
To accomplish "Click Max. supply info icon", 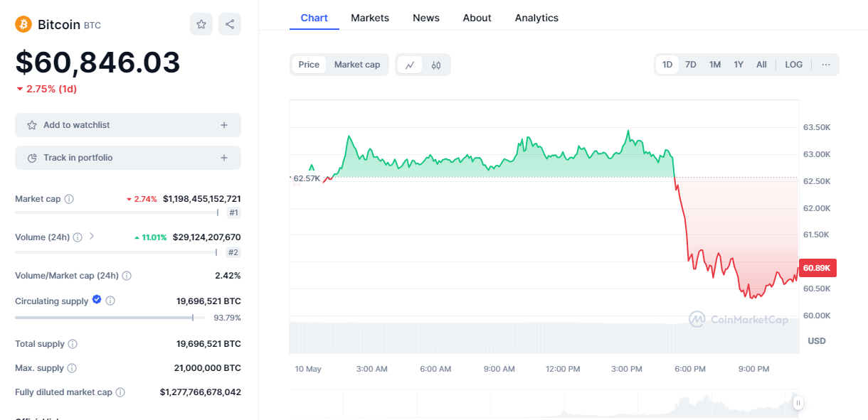I will point(72,368).
